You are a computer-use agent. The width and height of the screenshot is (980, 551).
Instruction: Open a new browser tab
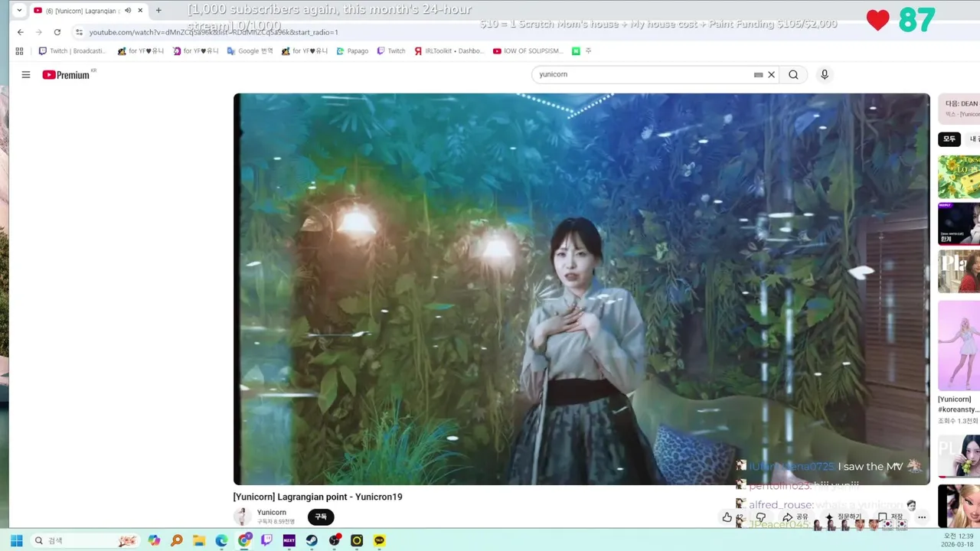click(x=158, y=10)
